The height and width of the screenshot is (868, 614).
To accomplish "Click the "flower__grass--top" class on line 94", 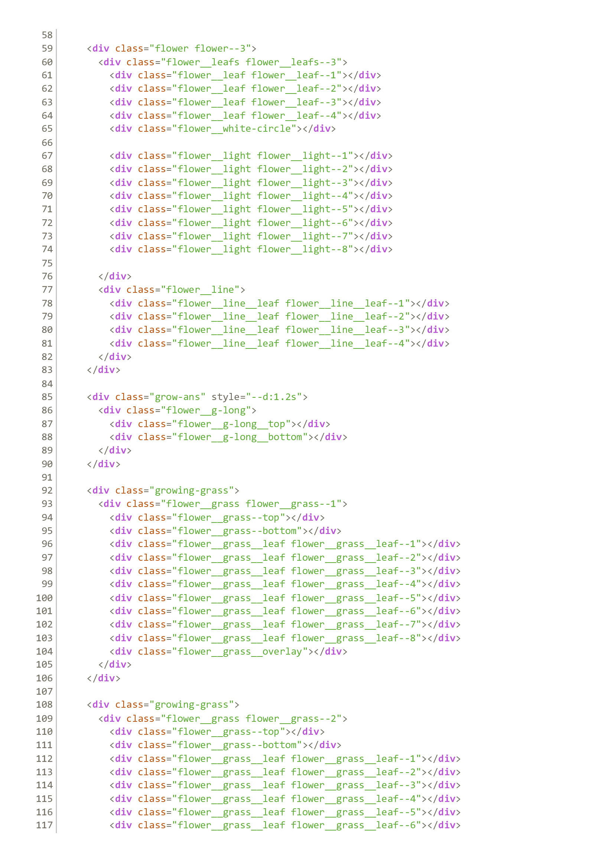I will 230,517.
